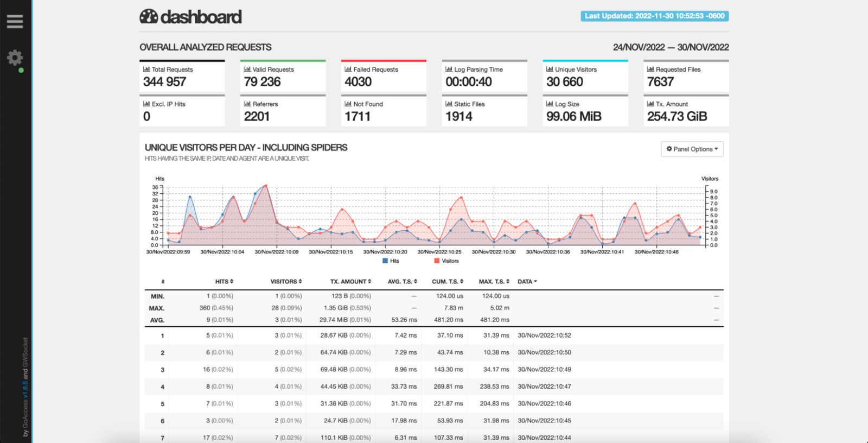Click the Tx. Amount value 254.73 GiB
Image resolution: width=868 pixels, height=443 pixels.
coord(677,116)
